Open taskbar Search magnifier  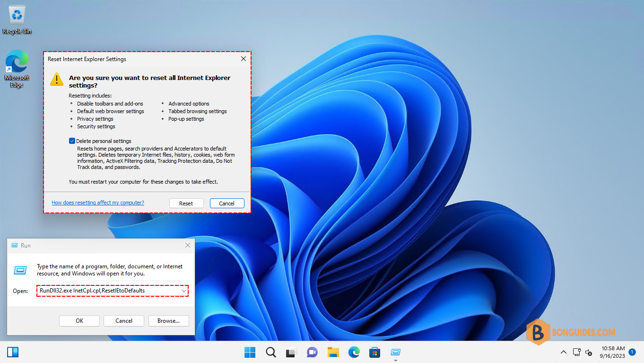point(270,352)
